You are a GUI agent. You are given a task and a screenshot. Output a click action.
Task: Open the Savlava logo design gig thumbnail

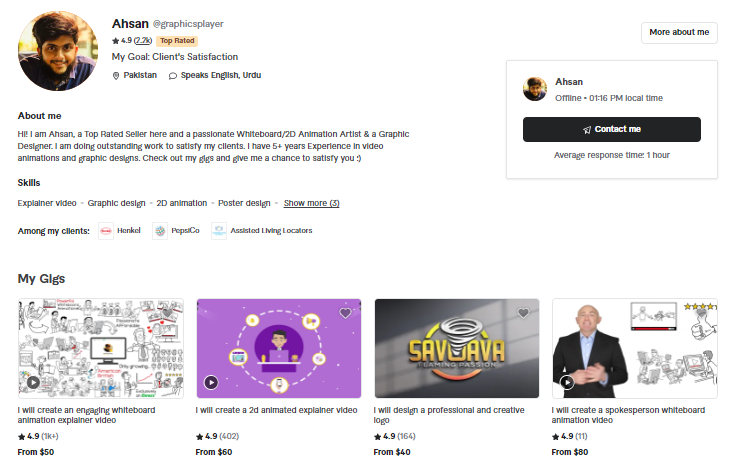457,348
